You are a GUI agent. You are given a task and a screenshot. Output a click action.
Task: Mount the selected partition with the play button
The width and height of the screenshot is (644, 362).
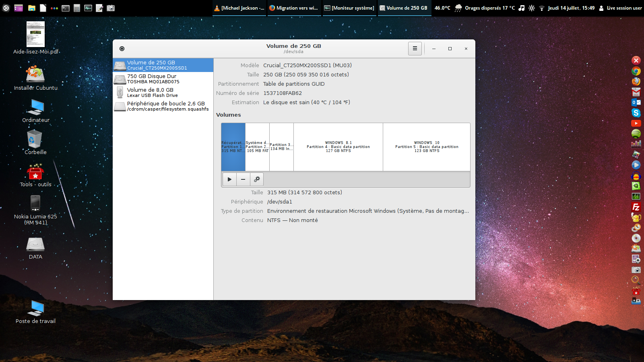pos(229,179)
